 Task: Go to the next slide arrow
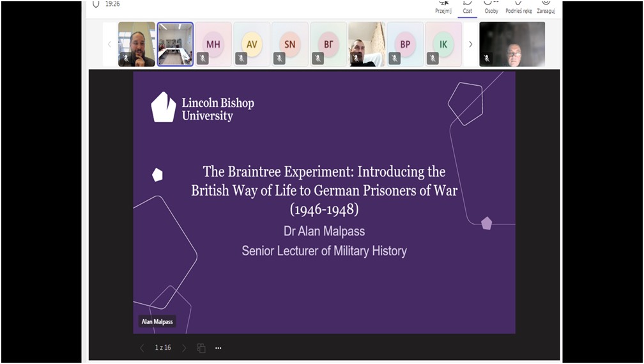coord(184,348)
